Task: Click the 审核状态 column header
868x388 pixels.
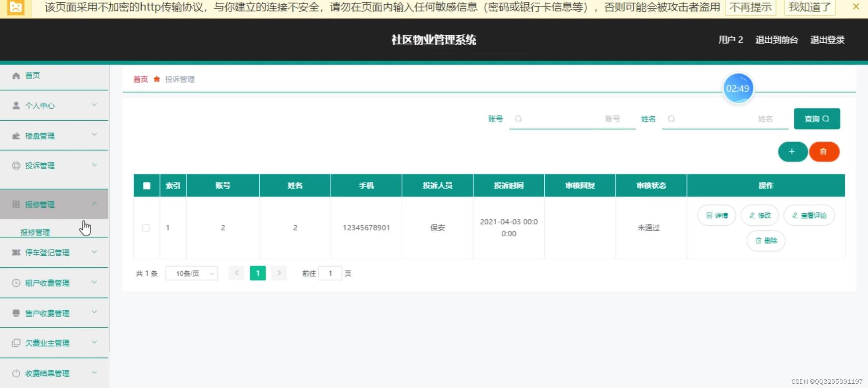Action: 651,185
